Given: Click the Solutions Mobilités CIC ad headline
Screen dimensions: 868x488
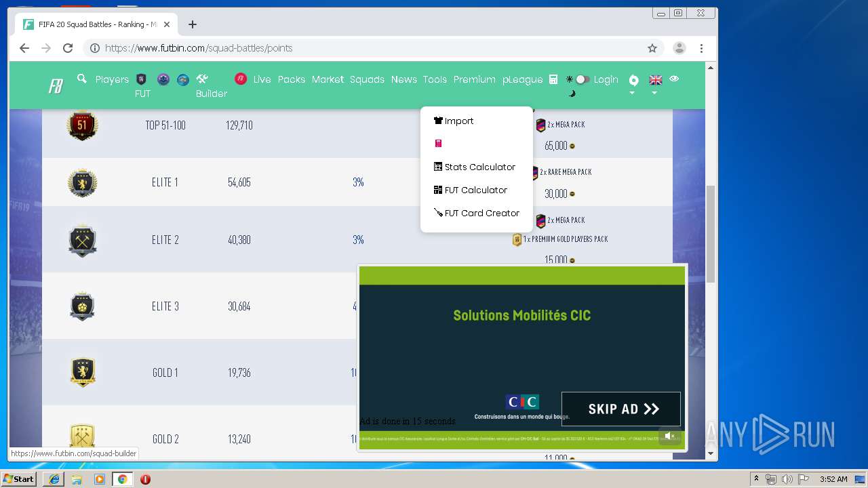Looking at the screenshot, I should click(x=522, y=315).
